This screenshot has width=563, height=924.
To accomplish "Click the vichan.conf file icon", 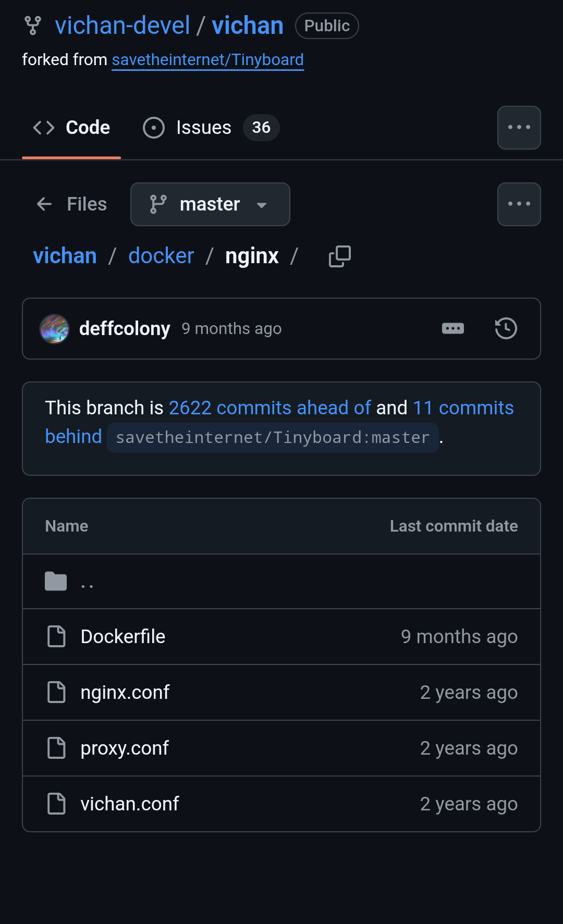I will click(x=56, y=804).
